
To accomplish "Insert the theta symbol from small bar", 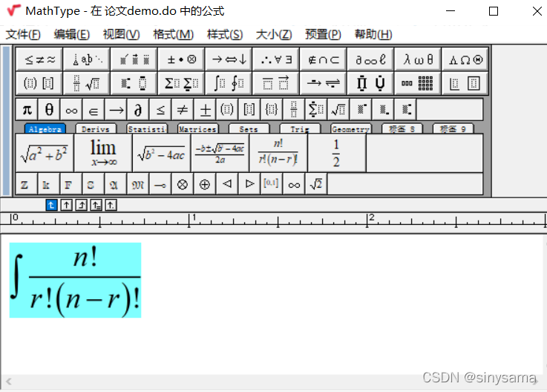I will click(x=49, y=110).
